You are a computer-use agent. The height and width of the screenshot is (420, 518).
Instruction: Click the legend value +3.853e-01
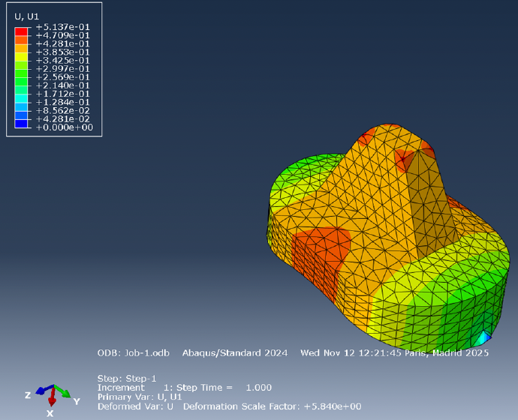point(63,52)
